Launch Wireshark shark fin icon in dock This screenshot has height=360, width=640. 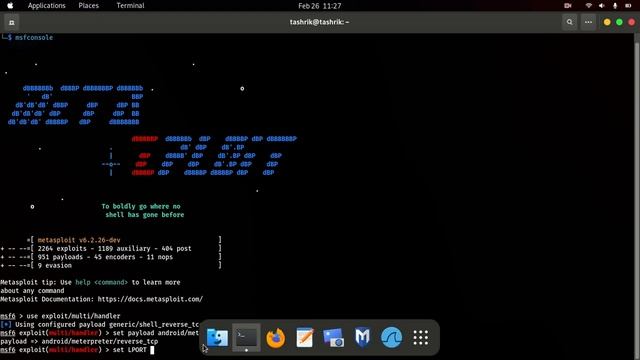click(x=391, y=338)
